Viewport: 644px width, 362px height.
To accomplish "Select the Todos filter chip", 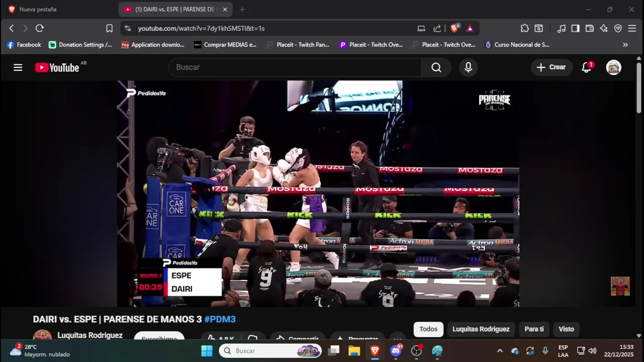I will [x=428, y=329].
